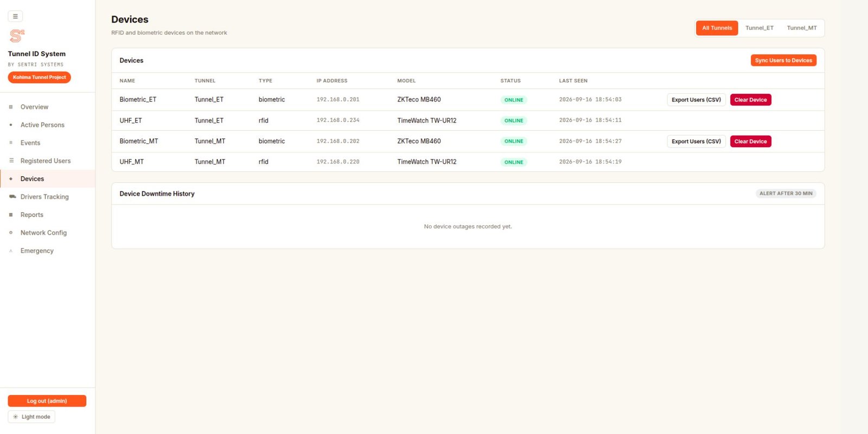Click IP address 192.168.0.220

click(338, 162)
